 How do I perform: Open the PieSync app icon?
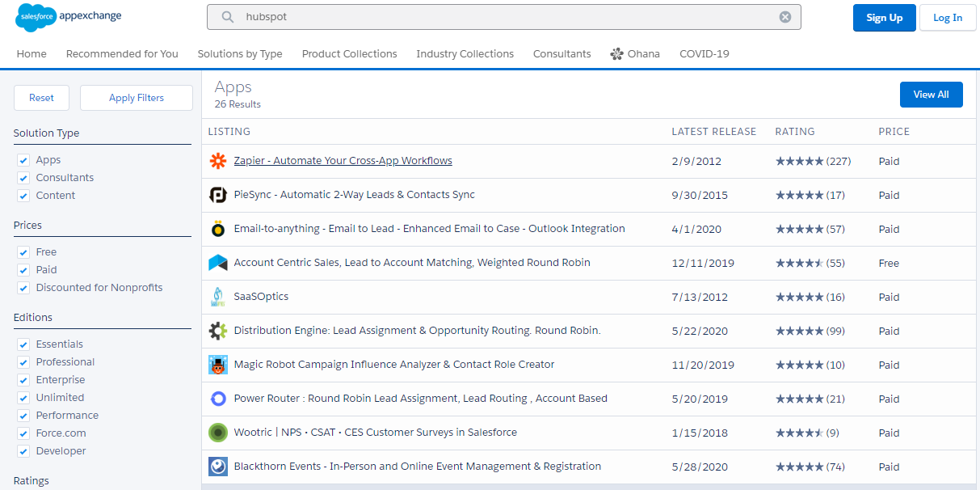pyautogui.click(x=218, y=195)
